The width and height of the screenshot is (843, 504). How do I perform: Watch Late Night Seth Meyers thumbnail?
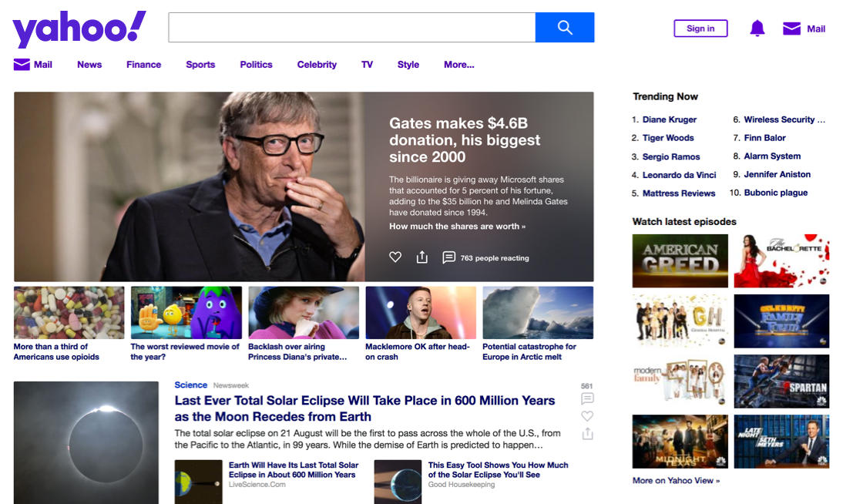coord(781,442)
